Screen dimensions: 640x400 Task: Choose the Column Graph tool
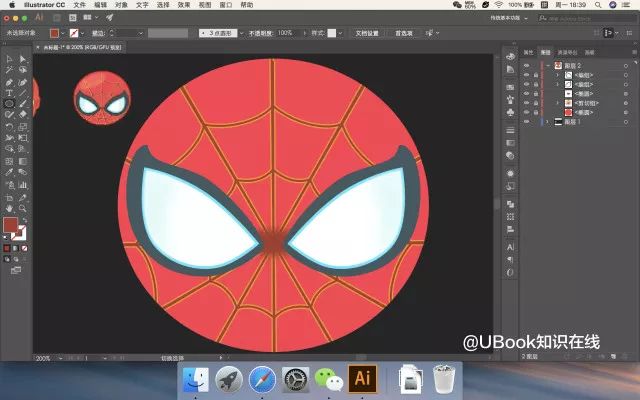click(x=23, y=185)
